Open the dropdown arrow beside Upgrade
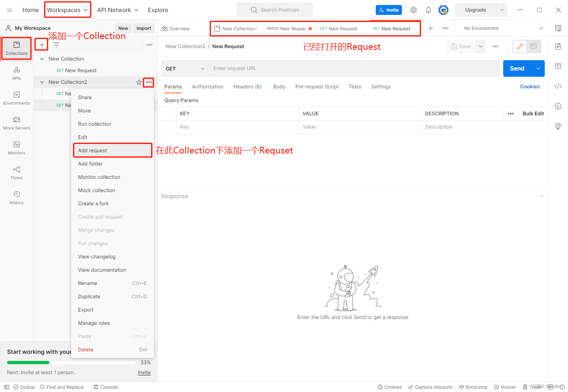 pyautogui.click(x=502, y=10)
